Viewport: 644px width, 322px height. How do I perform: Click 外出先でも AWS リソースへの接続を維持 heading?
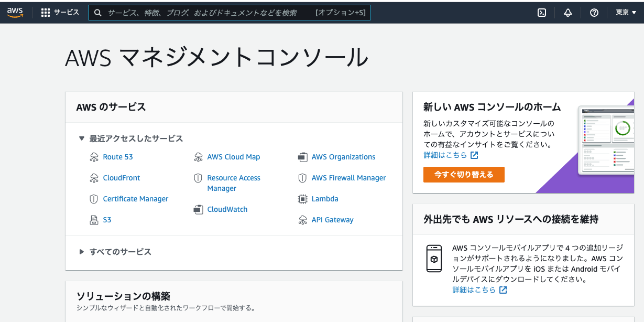511,219
